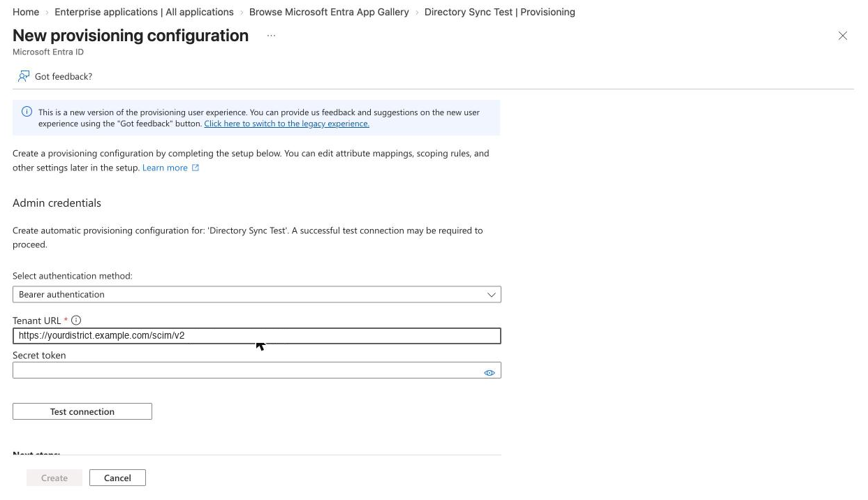The image size is (868, 500).
Task: Click the Secret token label
Action: pos(39,355)
